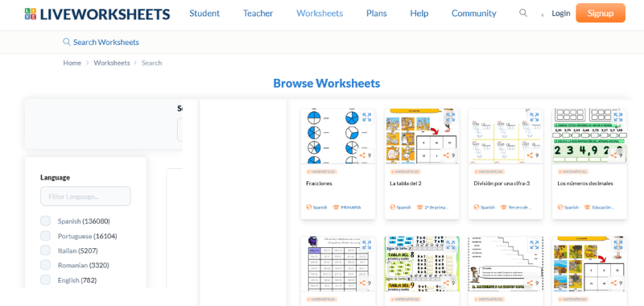Open the Tabla del 8 thumbnail
This screenshot has height=306, width=644.
[422, 263]
